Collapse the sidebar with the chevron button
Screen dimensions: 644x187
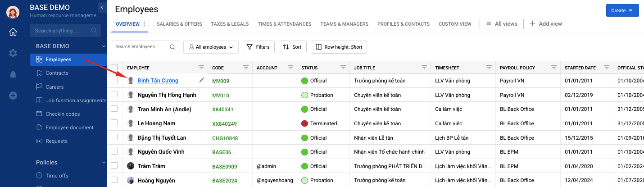102,8
